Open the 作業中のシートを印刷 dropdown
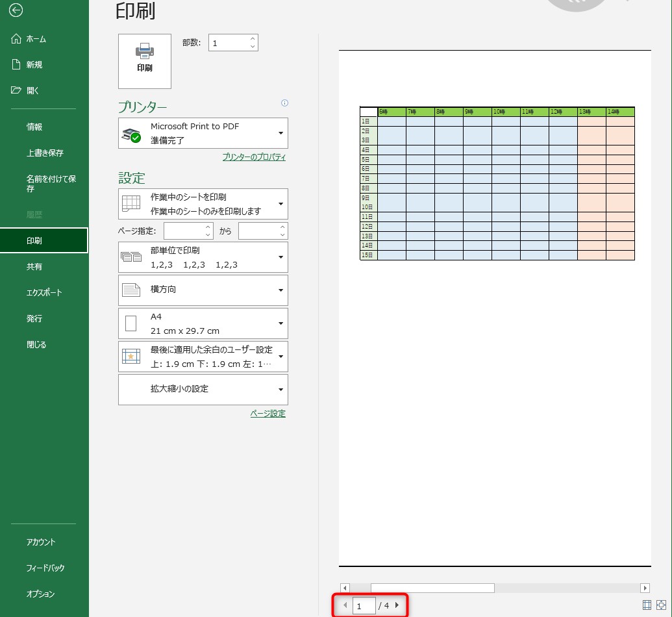Viewport: 672px width, 617px height. [x=203, y=204]
